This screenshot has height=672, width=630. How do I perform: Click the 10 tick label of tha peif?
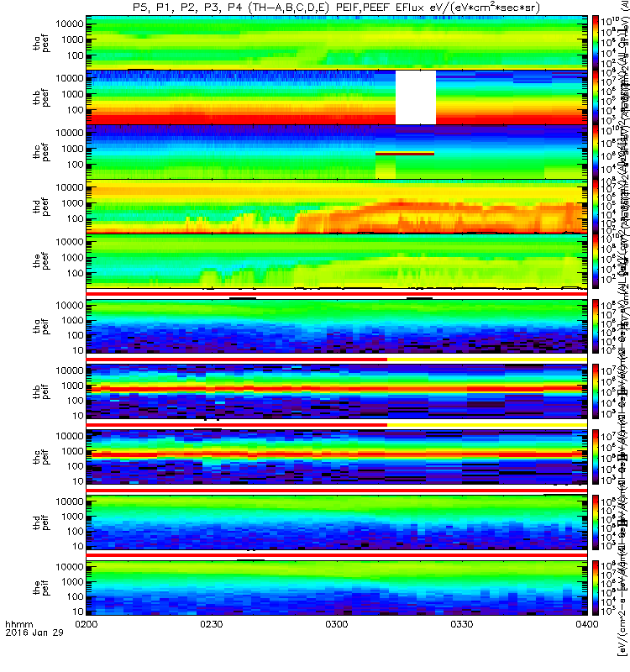[78, 350]
